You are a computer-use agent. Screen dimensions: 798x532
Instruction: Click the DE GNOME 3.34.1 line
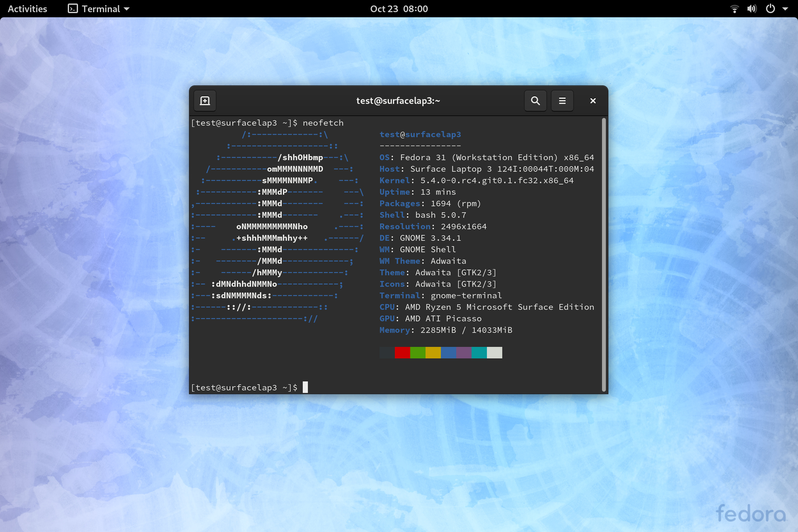(420, 238)
